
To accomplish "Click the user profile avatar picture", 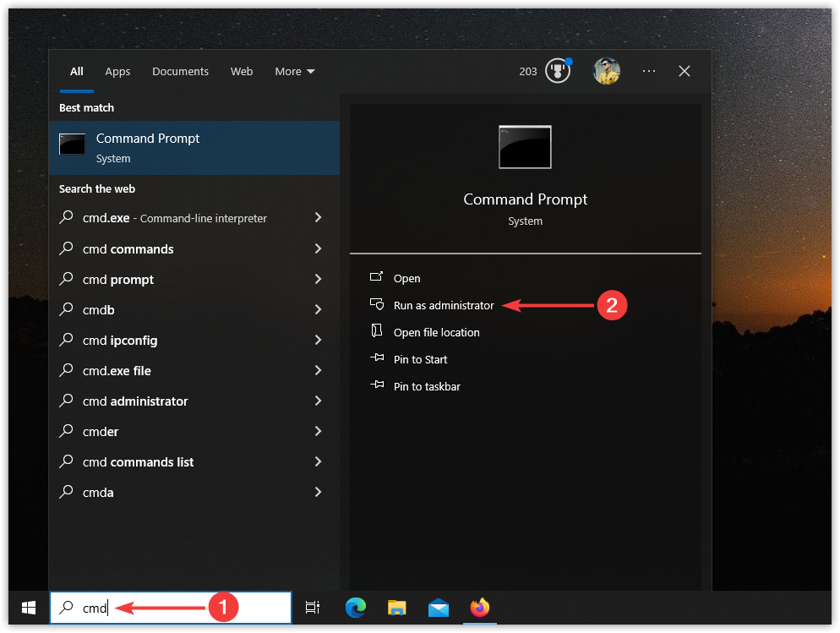I will coord(607,72).
